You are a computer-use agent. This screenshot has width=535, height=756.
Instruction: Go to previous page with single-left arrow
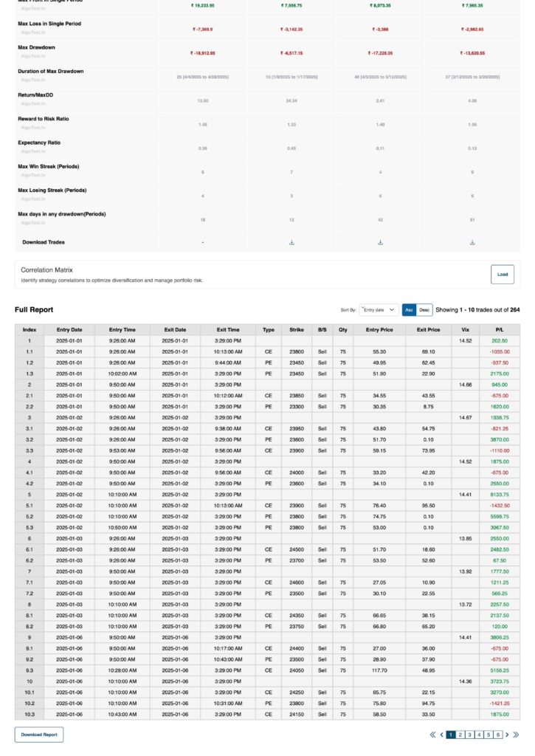441,735
